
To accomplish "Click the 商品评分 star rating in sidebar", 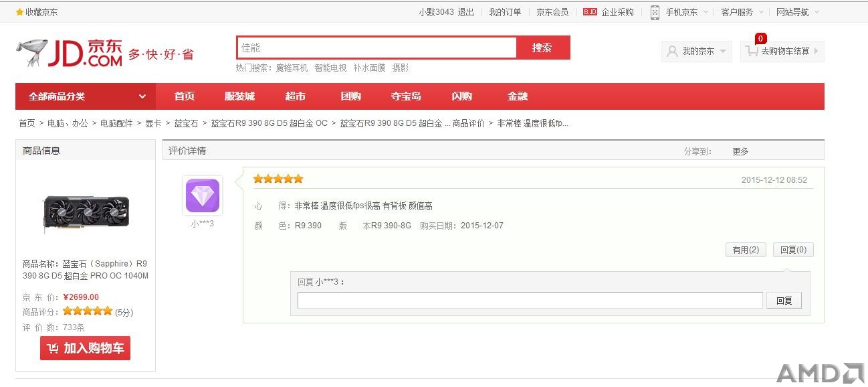I will pyautogui.click(x=88, y=311).
